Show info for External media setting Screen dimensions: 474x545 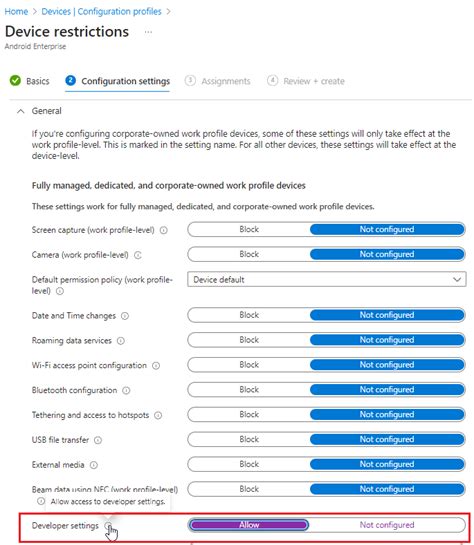click(94, 465)
